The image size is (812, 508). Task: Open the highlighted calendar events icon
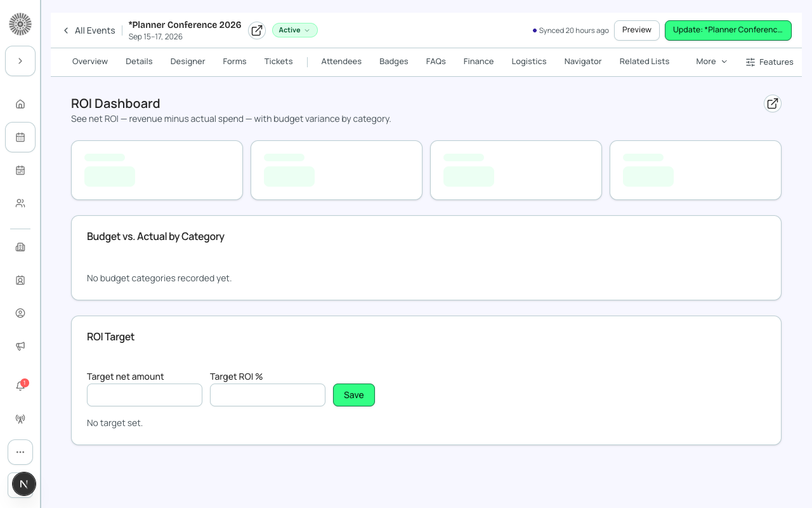coord(20,137)
